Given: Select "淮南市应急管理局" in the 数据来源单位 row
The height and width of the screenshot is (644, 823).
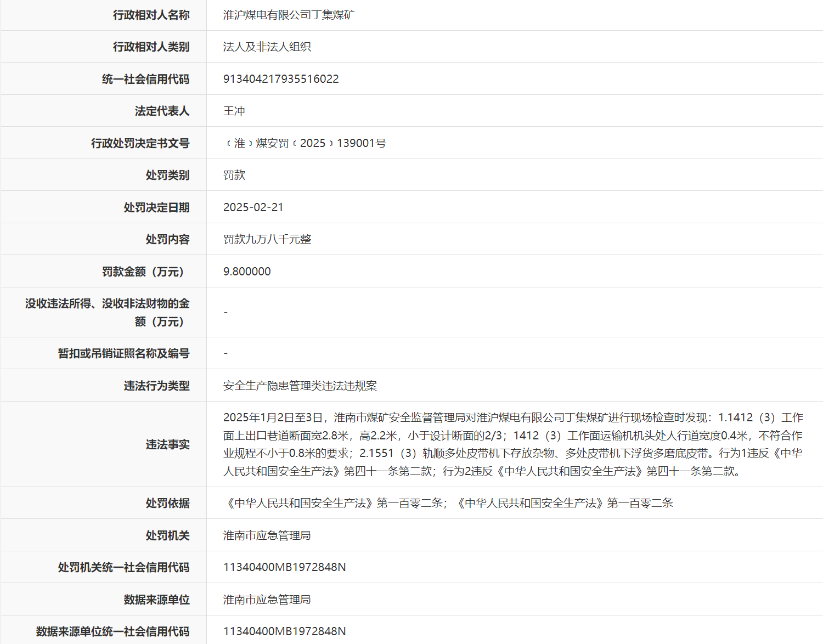Looking at the screenshot, I should 267,600.
